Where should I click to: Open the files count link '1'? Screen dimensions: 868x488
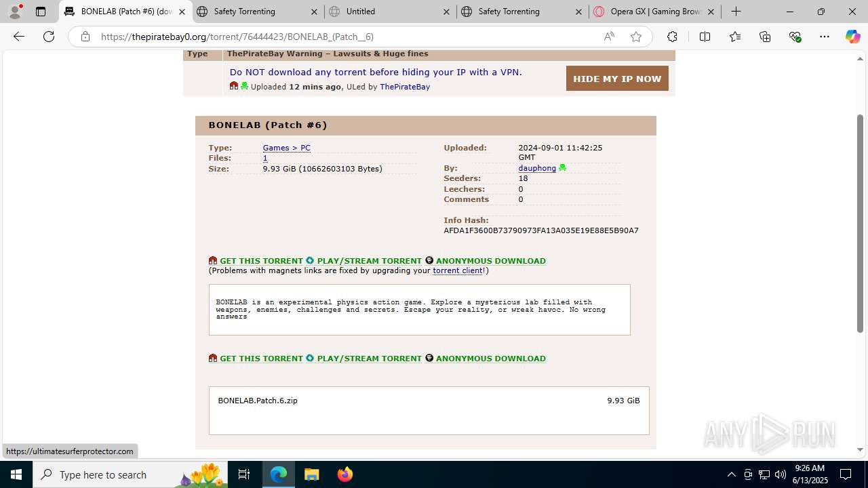[265, 158]
